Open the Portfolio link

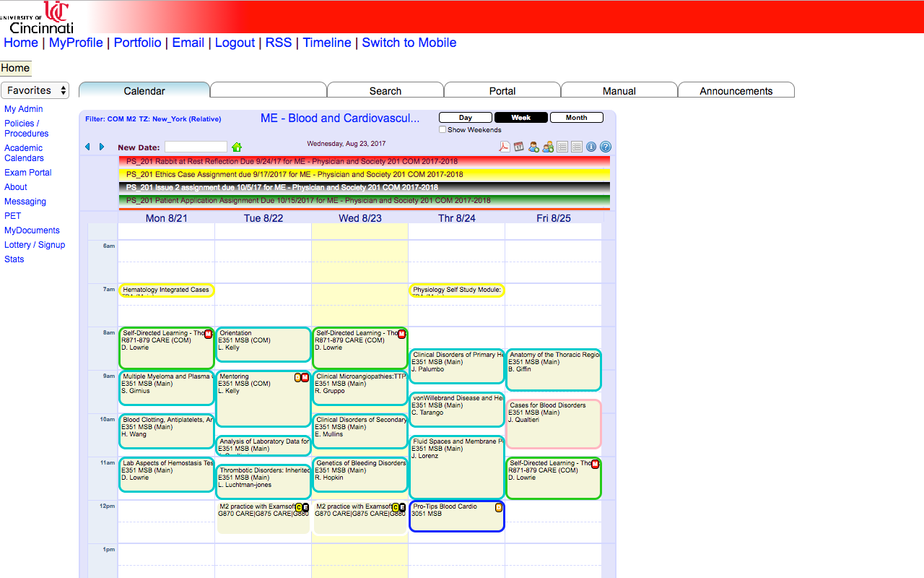point(138,43)
